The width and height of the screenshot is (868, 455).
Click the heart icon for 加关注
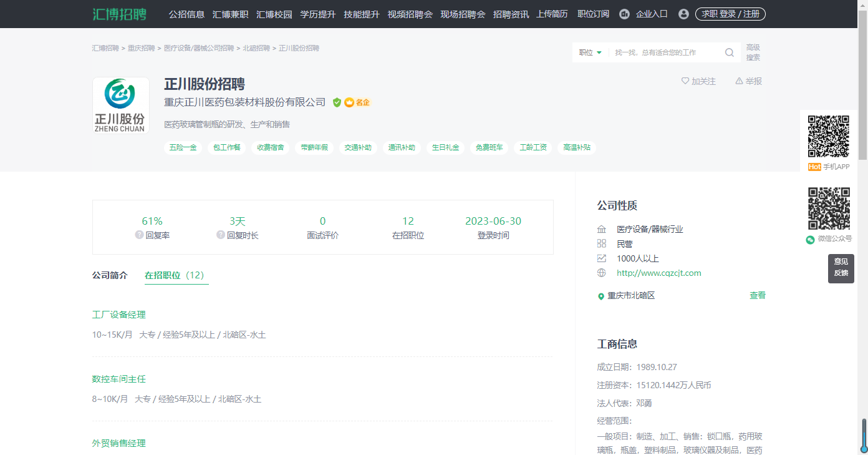(685, 81)
